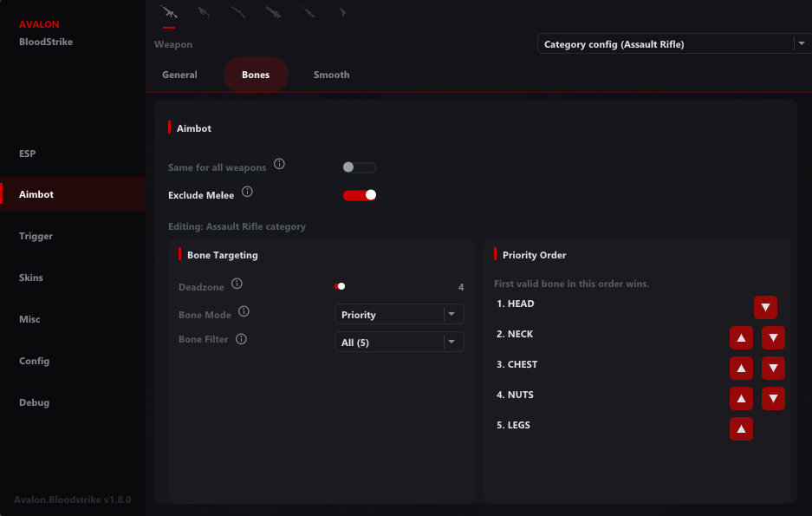Switch to the Bones tab
This screenshot has height=516, width=812.
256,75
